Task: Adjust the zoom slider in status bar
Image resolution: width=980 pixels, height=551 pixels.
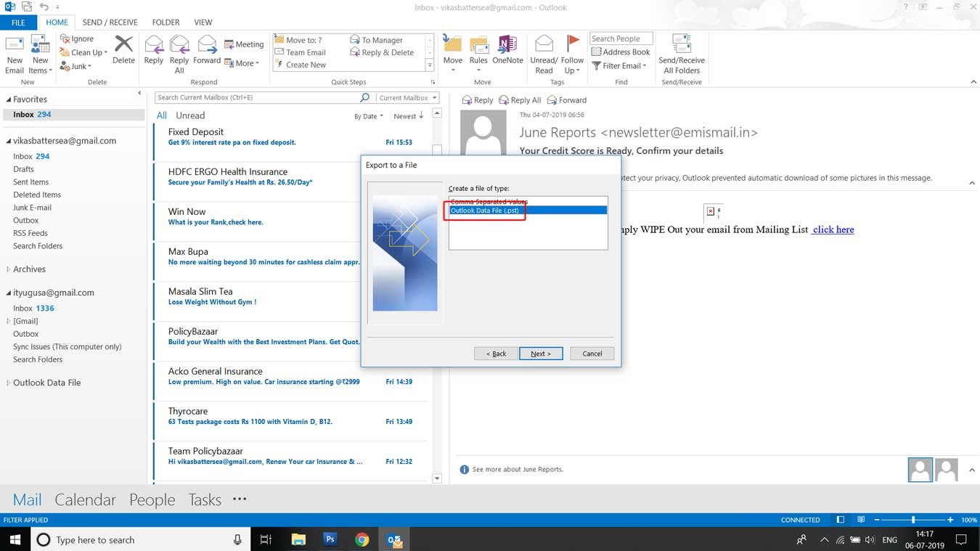Action: point(913,520)
